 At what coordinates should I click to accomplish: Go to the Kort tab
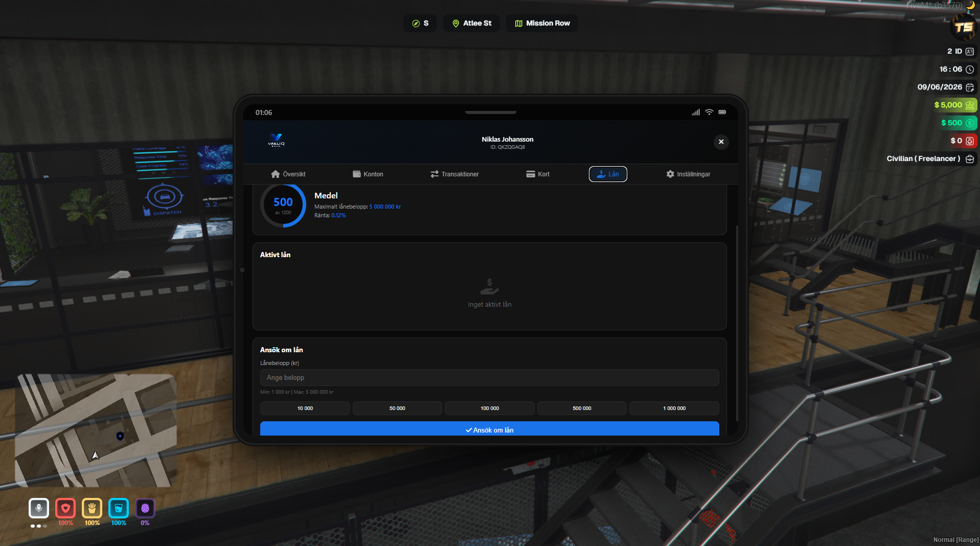tap(538, 174)
